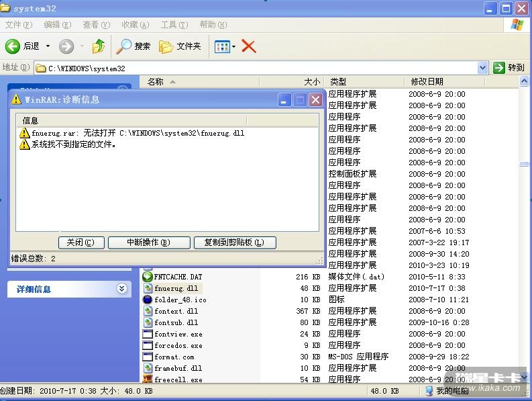Sort by the 修改日期 column header
Image resolution: width=532 pixels, height=401 pixels.
point(444,81)
